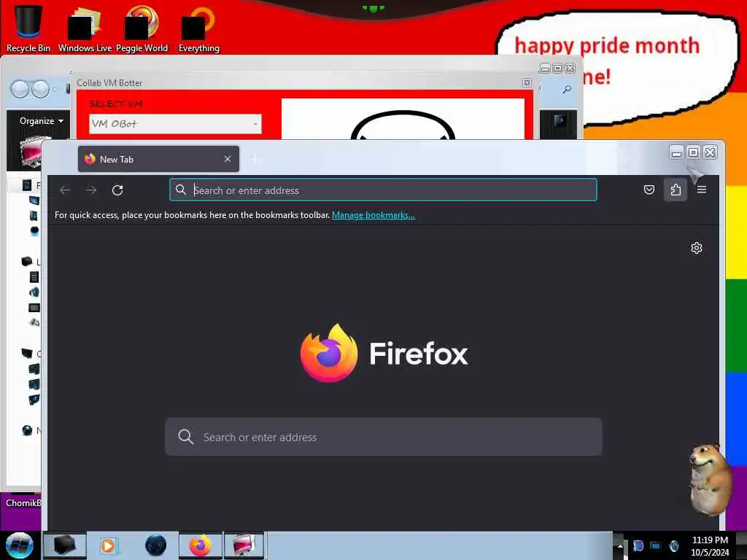Click the hamster figure on the desktop

click(x=710, y=478)
